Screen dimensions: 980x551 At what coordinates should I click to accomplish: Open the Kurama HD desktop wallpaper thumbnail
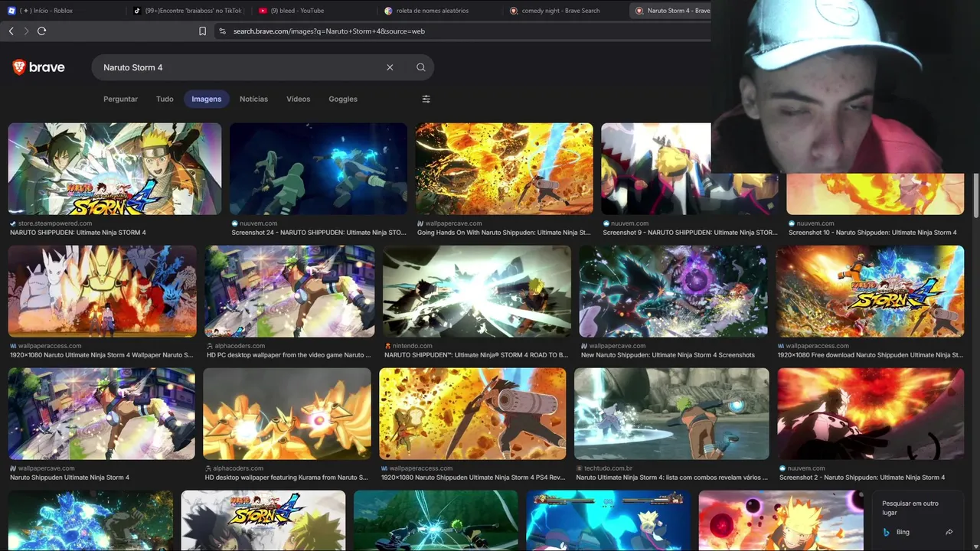pyautogui.click(x=287, y=413)
